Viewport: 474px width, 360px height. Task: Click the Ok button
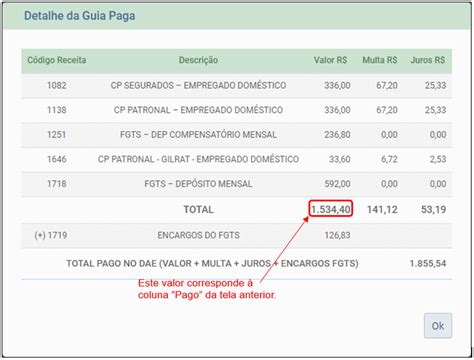pos(438,325)
